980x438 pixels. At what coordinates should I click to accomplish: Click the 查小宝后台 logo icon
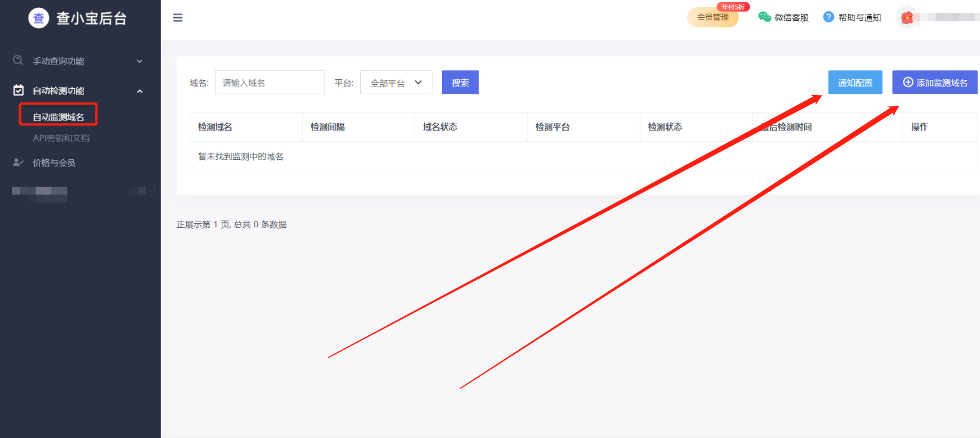pyautogui.click(x=39, y=18)
